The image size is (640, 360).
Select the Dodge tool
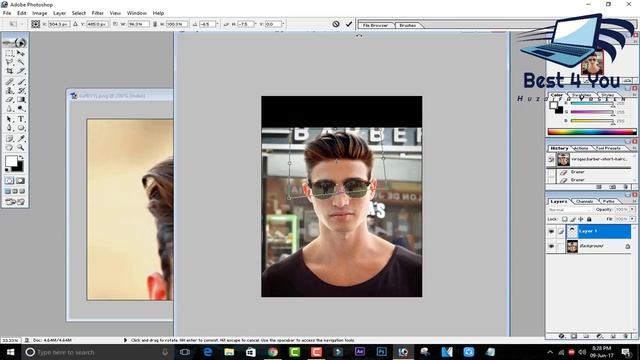point(21,109)
